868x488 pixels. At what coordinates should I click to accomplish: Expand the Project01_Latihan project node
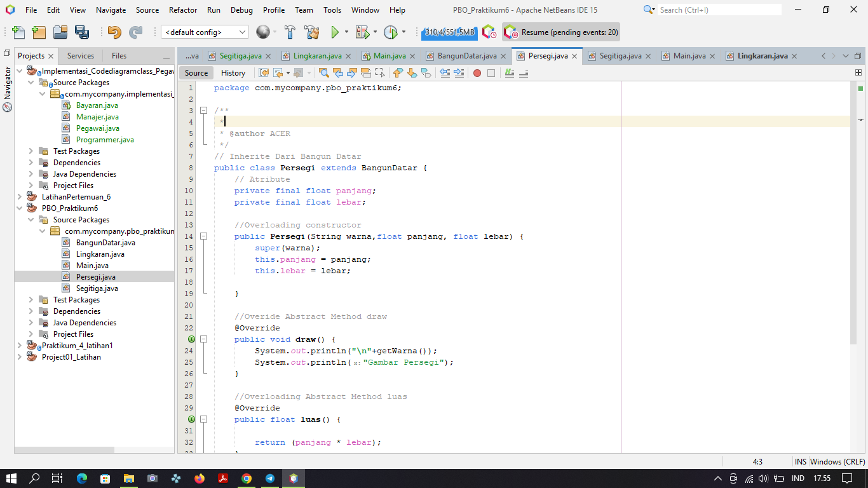(x=20, y=357)
